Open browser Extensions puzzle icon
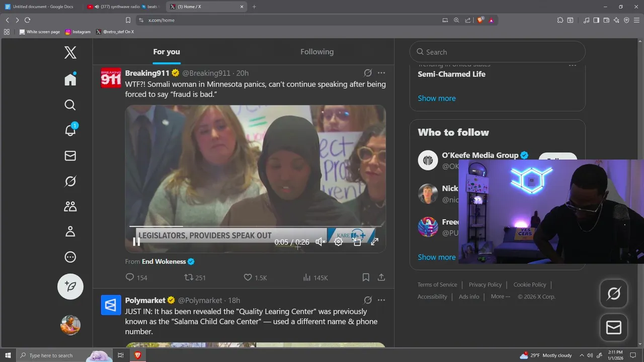Image resolution: width=644 pixels, height=362 pixels. (x=560, y=20)
